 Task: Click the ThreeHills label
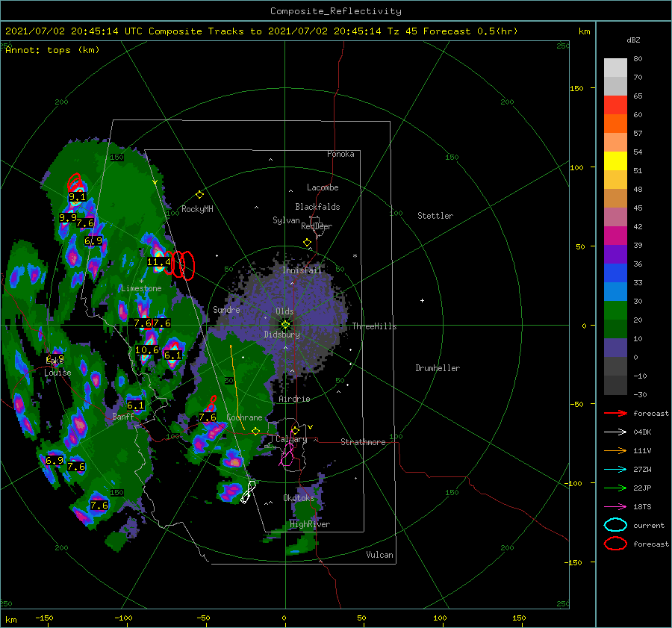coord(374,326)
